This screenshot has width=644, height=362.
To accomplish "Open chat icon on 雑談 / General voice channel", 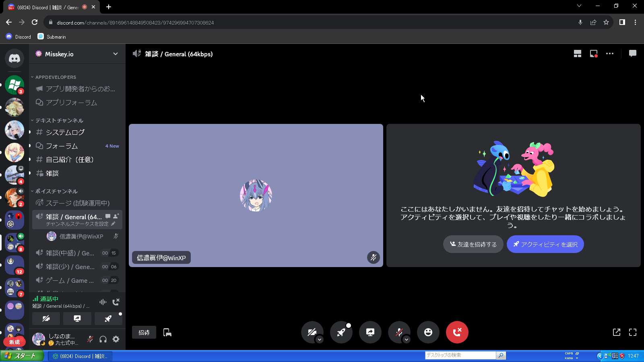I will point(108,216).
